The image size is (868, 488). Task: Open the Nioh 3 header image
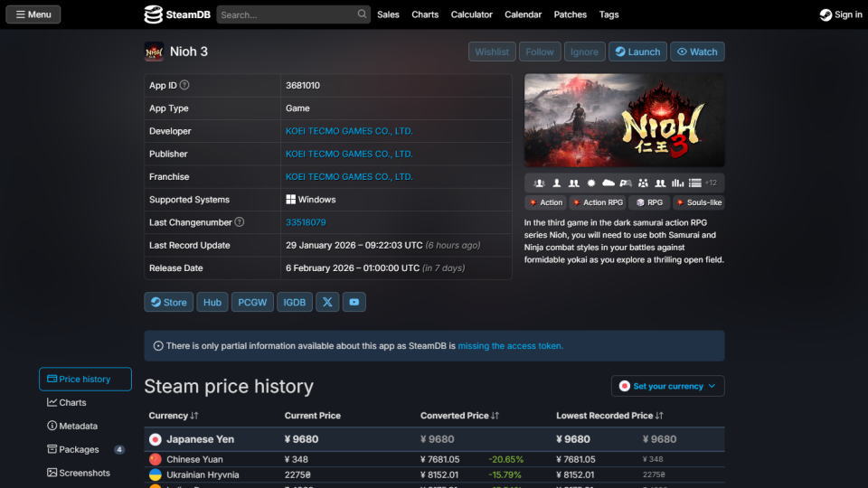point(625,120)
